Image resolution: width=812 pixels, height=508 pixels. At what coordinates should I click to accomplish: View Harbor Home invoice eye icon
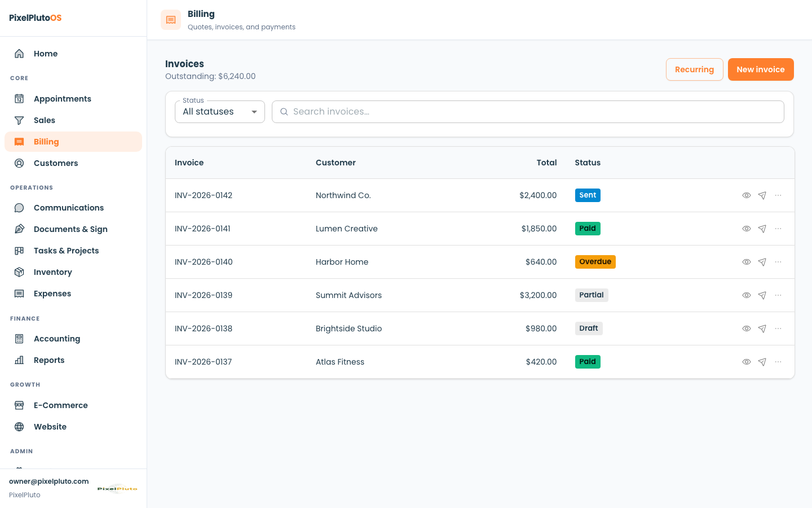(747, 262)
